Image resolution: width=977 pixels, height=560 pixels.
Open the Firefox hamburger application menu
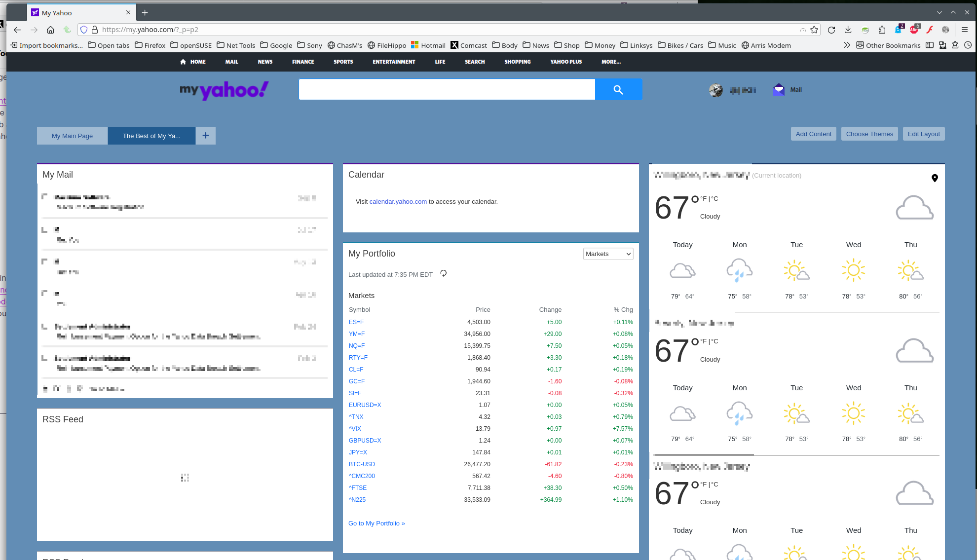pyautogui.click(x=965, y=30)
